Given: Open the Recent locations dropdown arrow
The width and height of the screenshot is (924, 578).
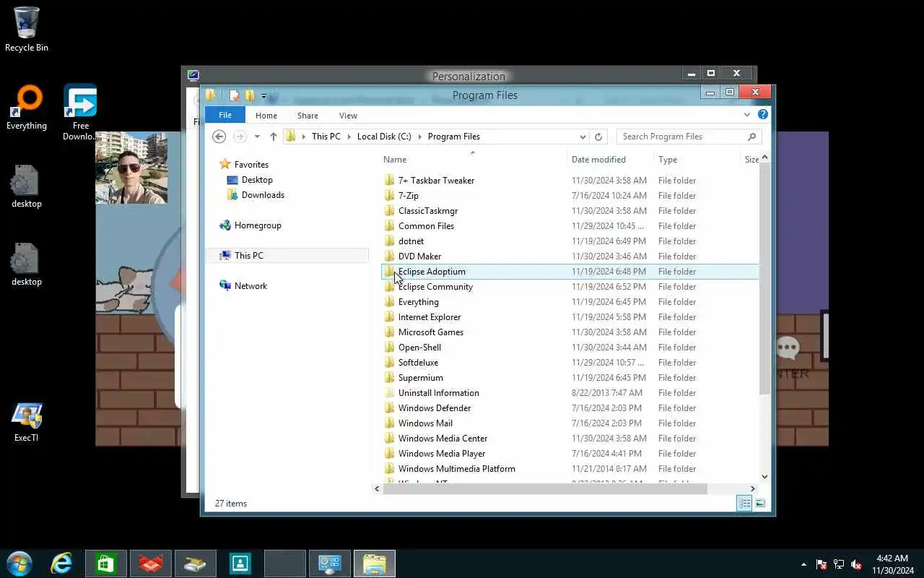Looking at the screenshot, I should tap(257, 137).
